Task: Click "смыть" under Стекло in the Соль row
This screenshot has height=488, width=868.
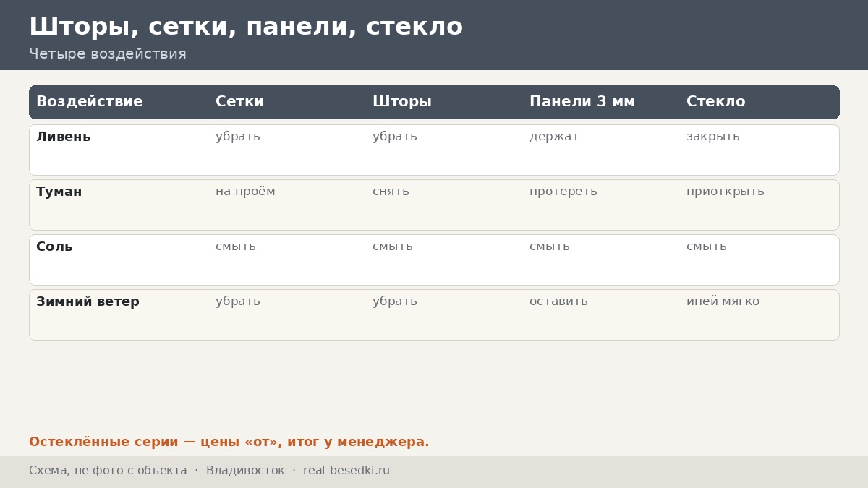Action: coord(707,247)
